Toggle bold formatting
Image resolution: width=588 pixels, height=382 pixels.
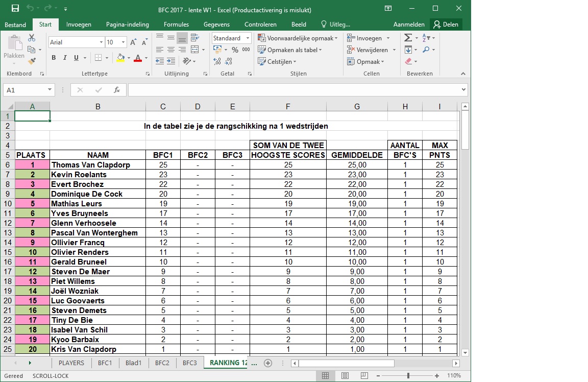(x=54, y=58)
